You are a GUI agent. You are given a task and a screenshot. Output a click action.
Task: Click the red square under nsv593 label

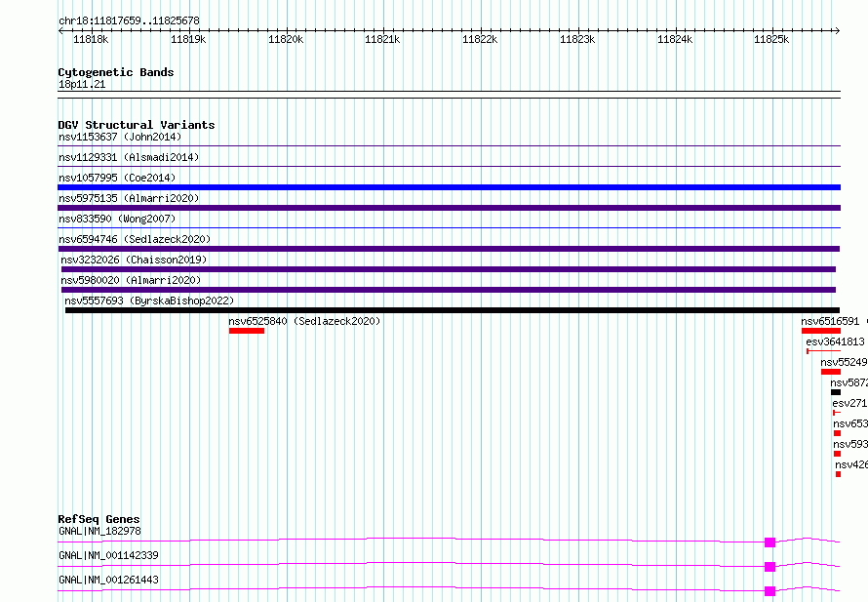pos(837,454)
